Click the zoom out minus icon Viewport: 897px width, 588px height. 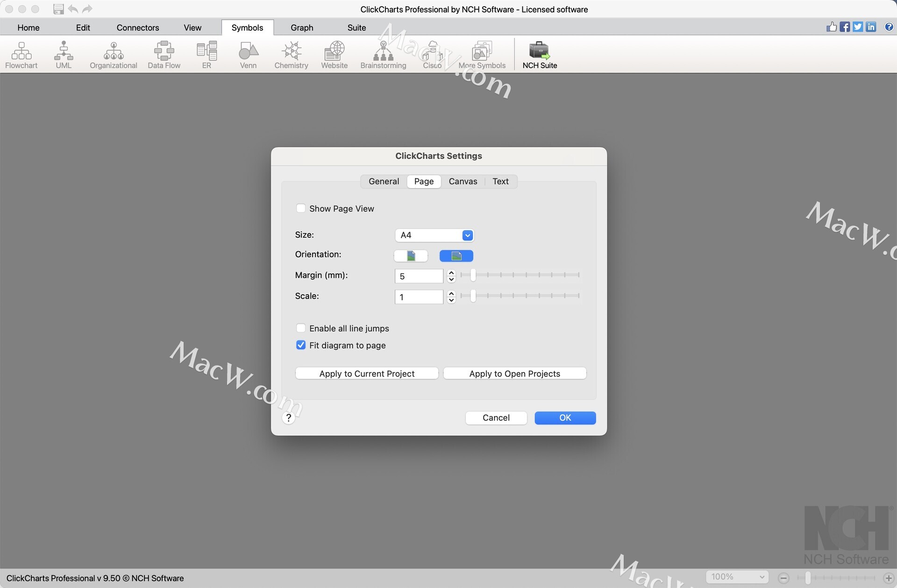pos(784,578)
